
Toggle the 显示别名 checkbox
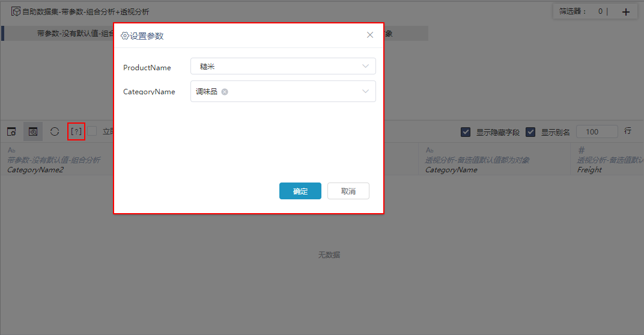pos(530,132)
